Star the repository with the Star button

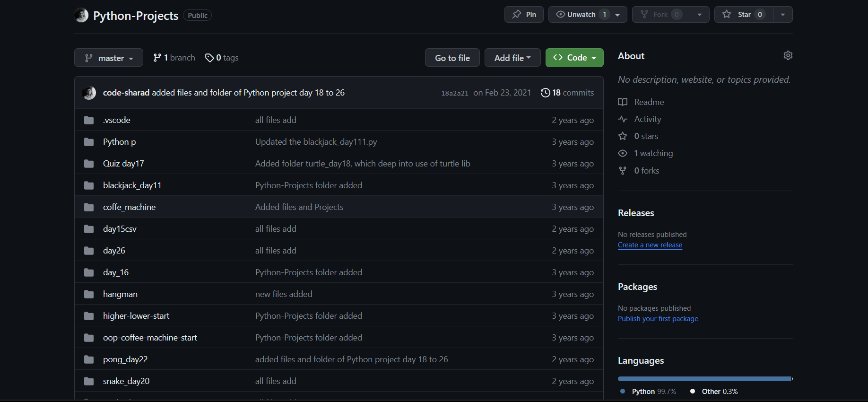pos(744,15)
